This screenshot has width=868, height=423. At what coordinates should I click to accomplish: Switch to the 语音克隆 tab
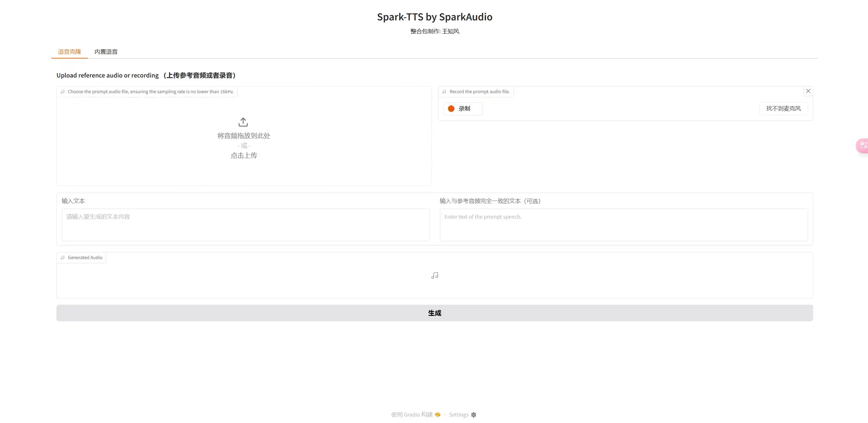[69, 52]
